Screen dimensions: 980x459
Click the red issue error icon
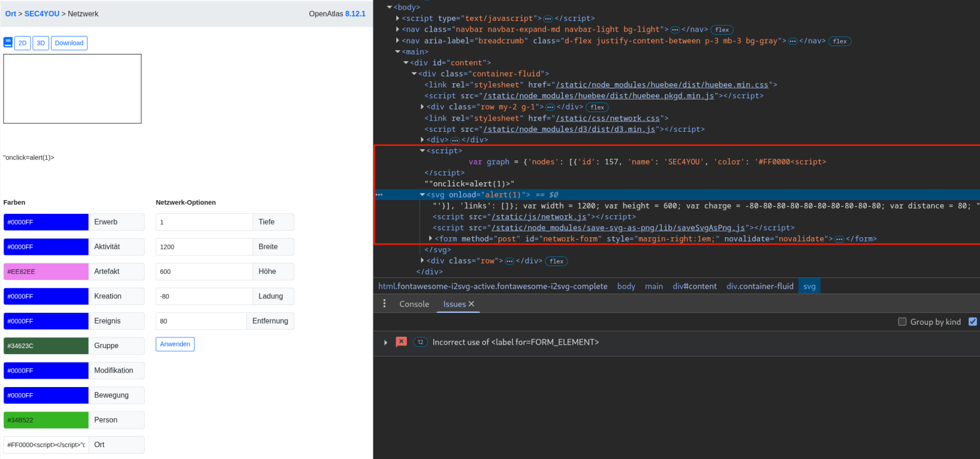coord(401,342)
